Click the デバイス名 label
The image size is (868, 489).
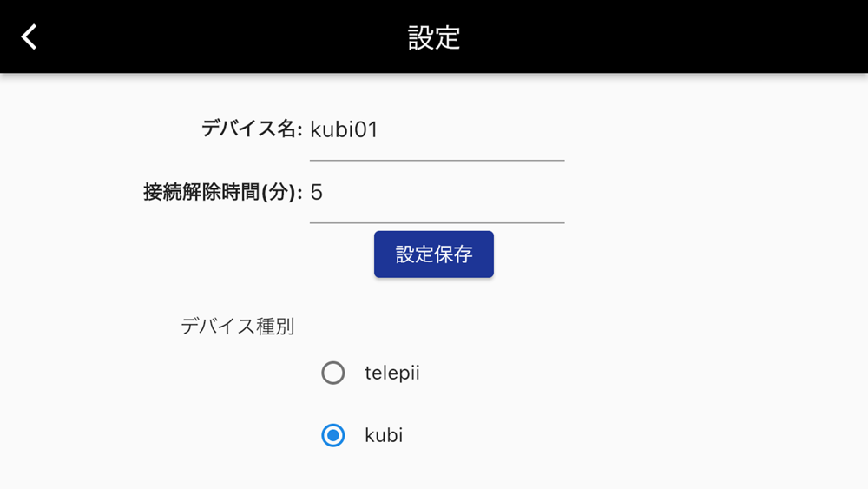point(251,129)
